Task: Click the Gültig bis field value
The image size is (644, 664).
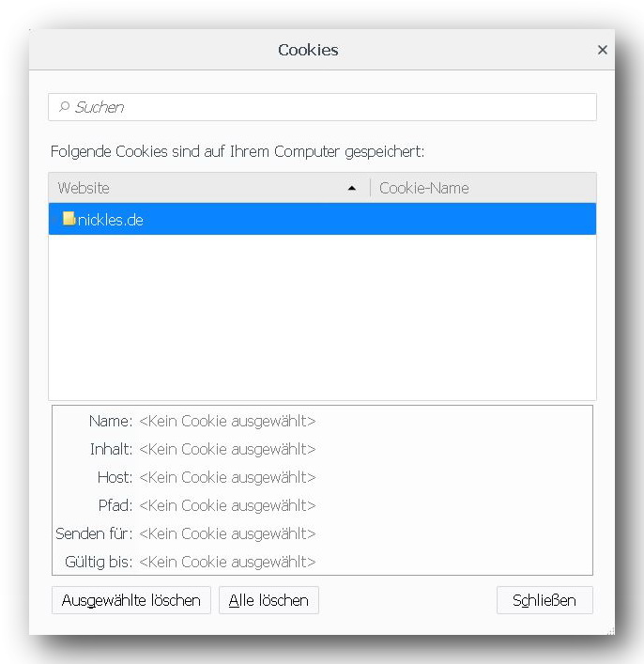Action: coord(227,562)
